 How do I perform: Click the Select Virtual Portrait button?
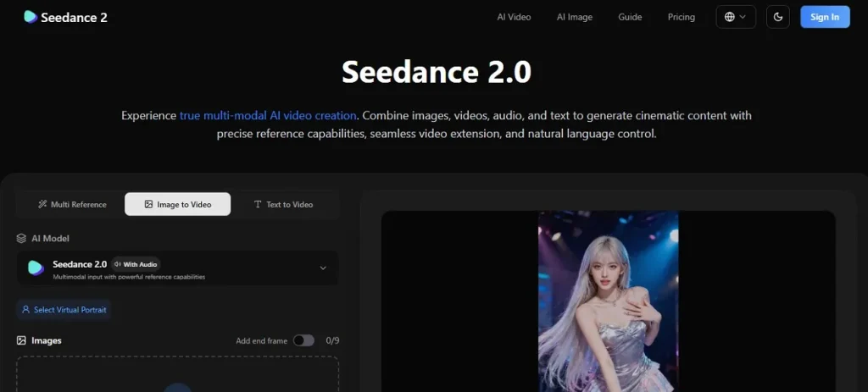(64, 310)
